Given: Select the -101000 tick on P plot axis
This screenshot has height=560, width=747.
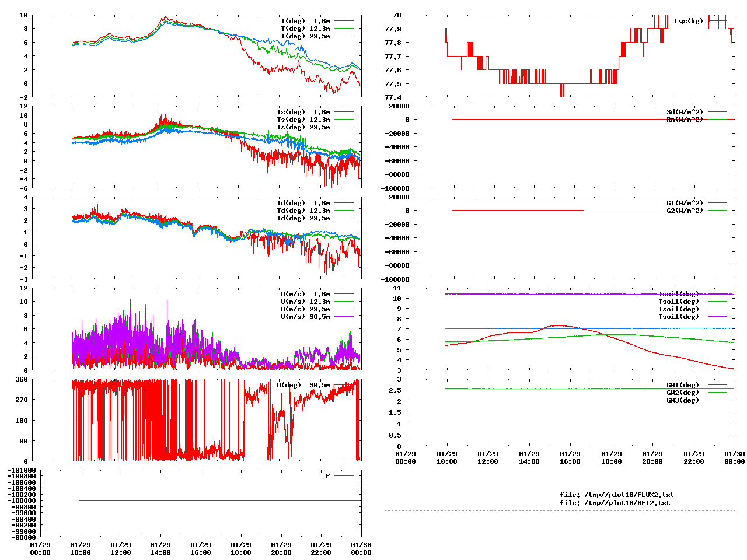Looking at the screenshot, I should point(22,470).
